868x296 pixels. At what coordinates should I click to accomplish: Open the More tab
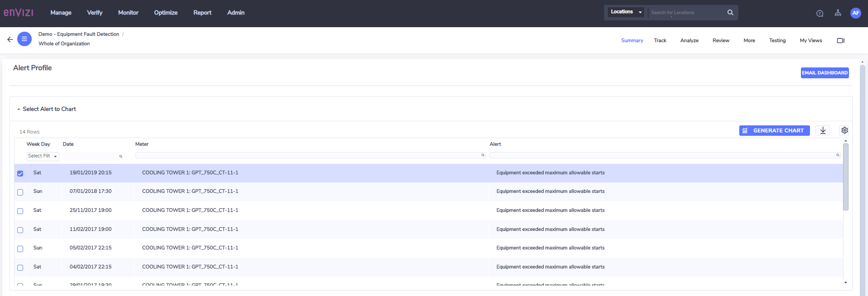tap(749, 41)
